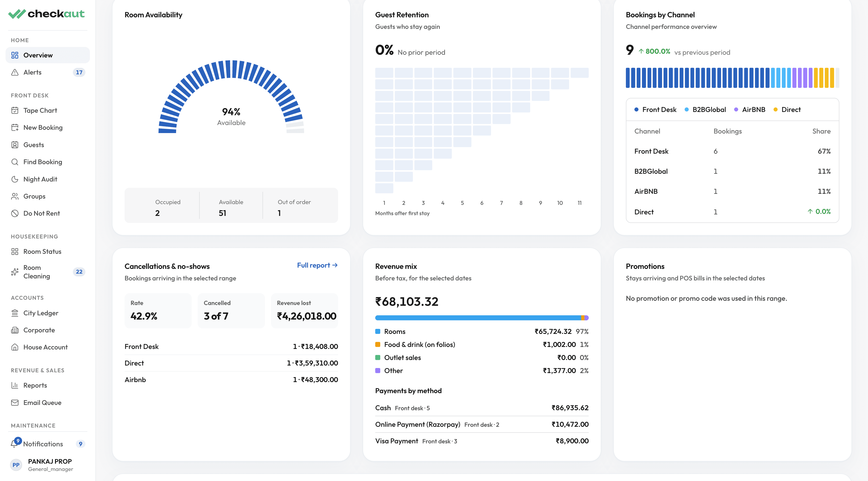Screen dimensions: 868x481
Task: Click the Room Availability gauge
Action: pos(231,97)
